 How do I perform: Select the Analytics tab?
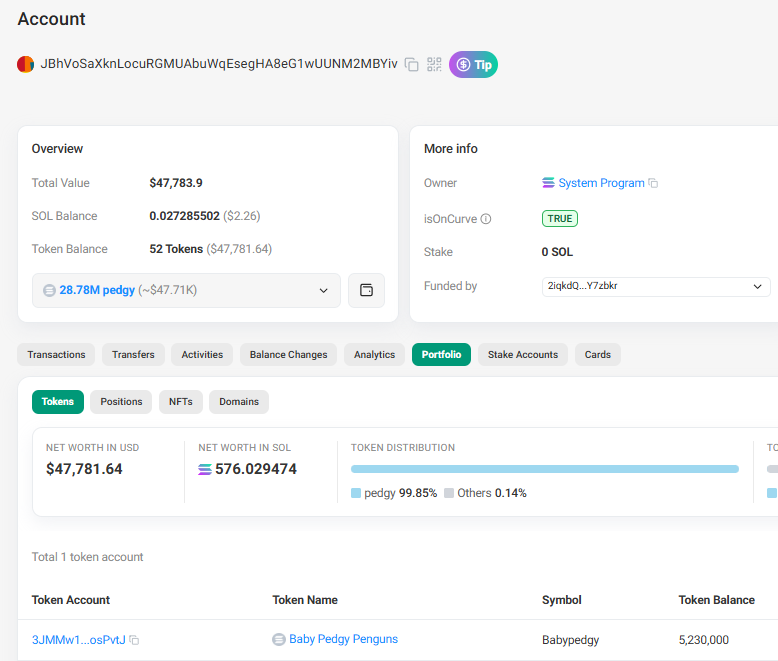click(374, 354)
